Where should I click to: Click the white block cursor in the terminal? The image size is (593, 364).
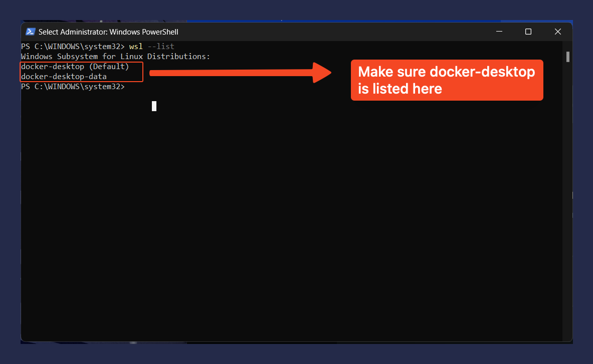pyautogui.click(x=154, y=106)
